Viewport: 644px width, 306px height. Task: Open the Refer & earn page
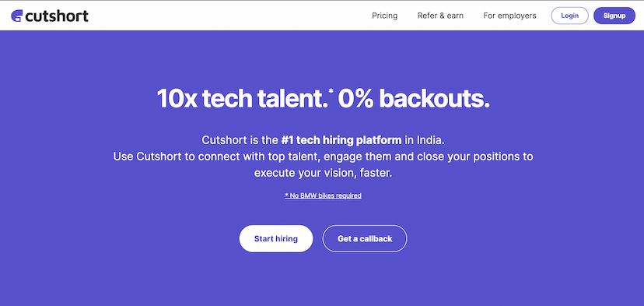[440, 16]
